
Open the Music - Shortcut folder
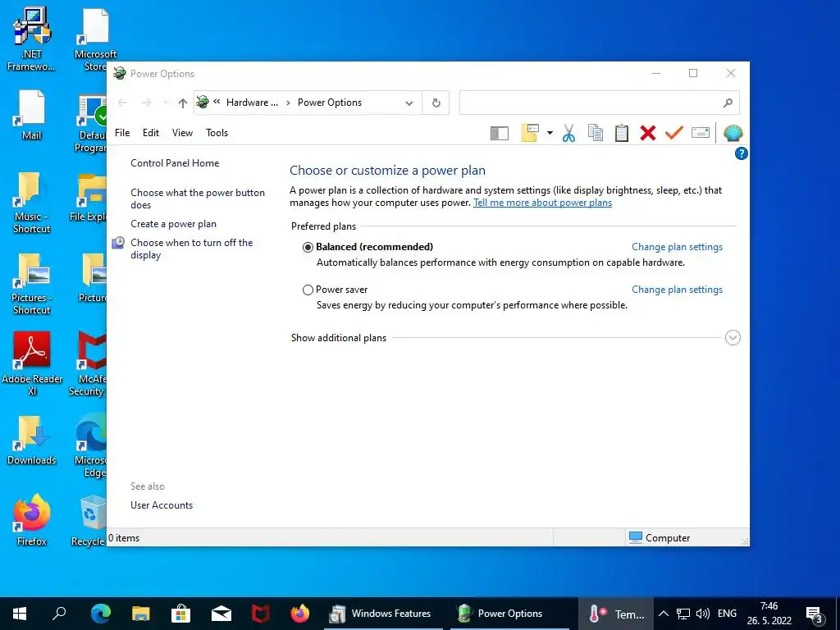click(32, 203)
